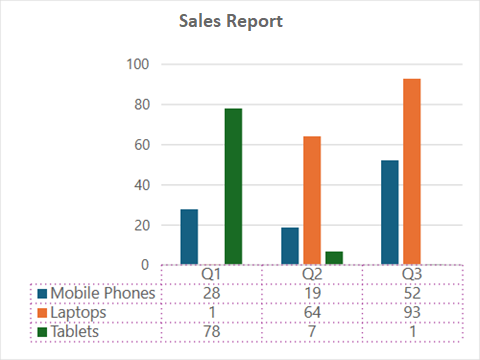This screenshot has height=360, width=480.
Task: Click the Mobile Phones blue legend swatch
Action: [42, 294]
